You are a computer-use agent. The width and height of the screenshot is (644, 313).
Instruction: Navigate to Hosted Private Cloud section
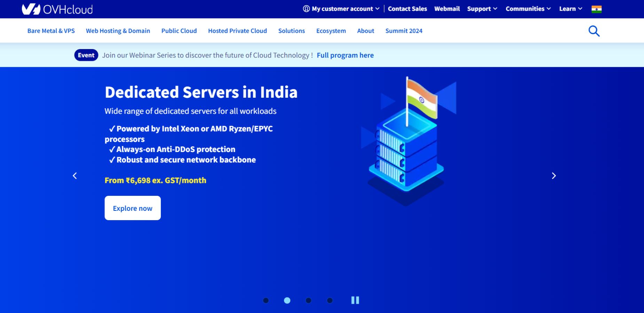tap(237, 31)
